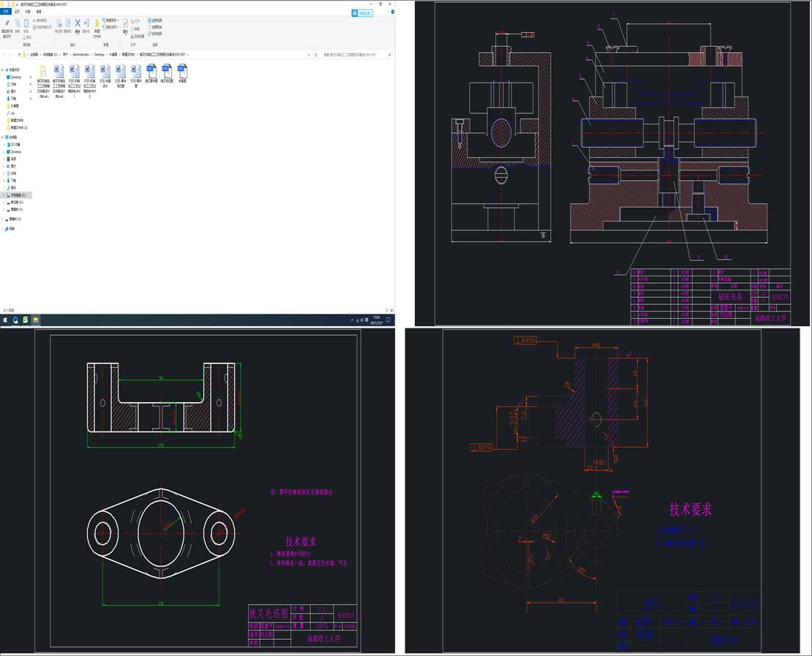Open the Open (打开) dropdown in ribbon

click(136, 21)
